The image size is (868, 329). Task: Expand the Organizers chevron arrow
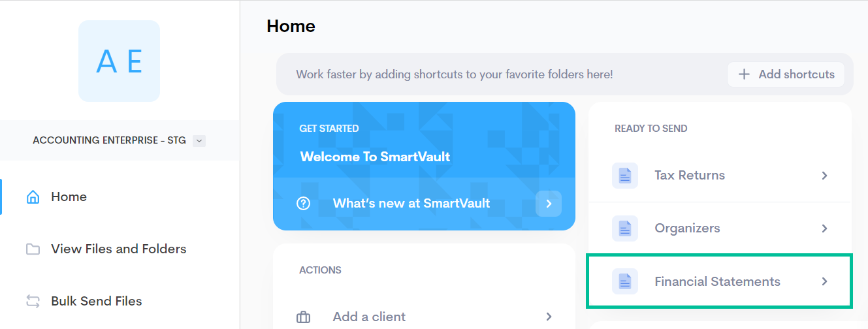pos(825,228)
